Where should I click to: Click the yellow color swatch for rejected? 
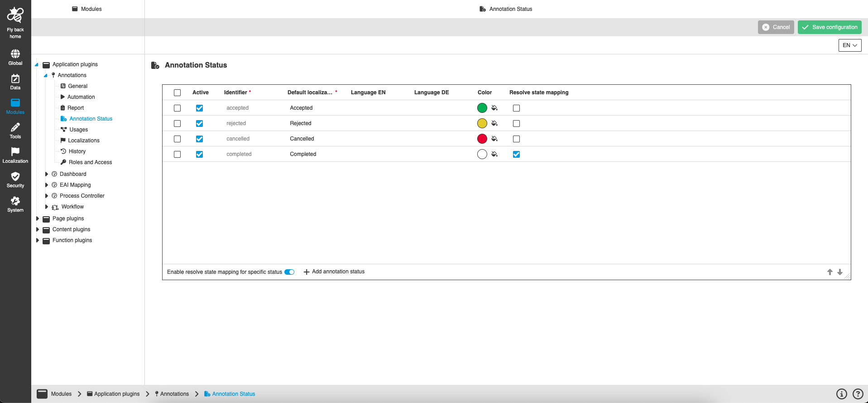point(482,123)
